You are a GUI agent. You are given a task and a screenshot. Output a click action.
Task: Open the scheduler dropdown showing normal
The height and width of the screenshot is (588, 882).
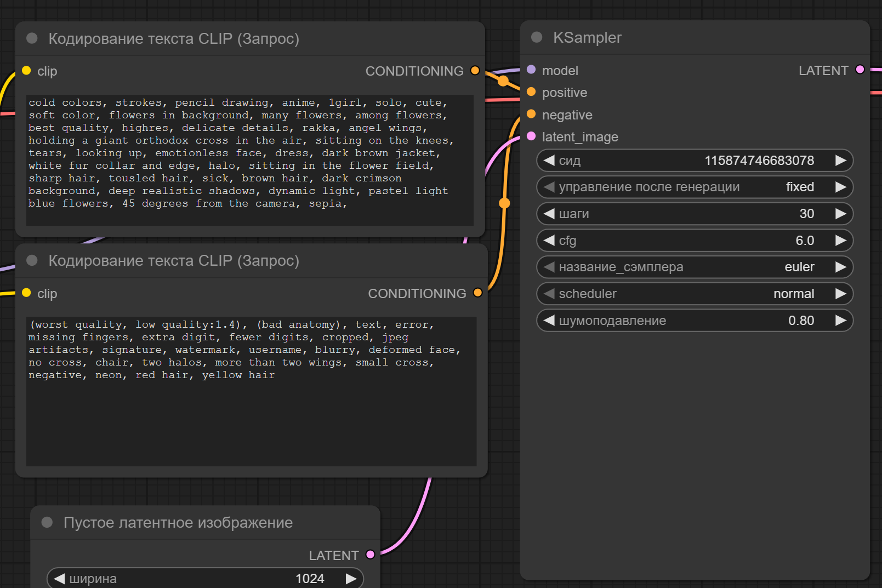695,294
